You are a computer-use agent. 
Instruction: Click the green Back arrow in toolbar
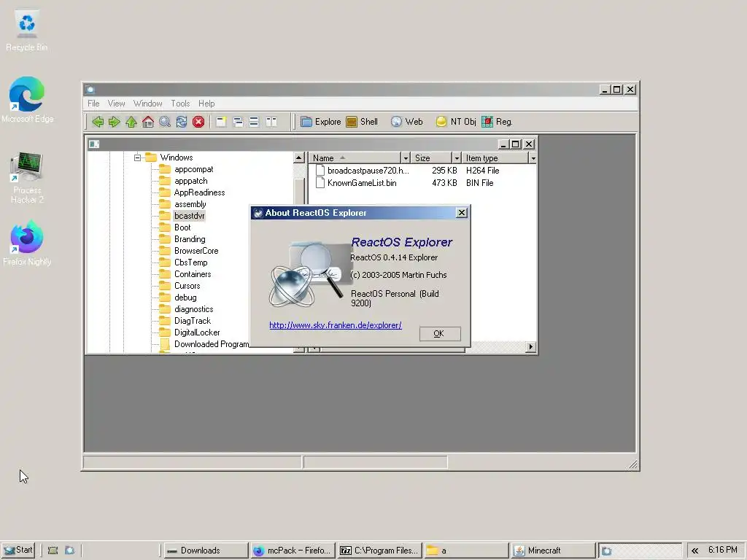(x=98, y=122)
